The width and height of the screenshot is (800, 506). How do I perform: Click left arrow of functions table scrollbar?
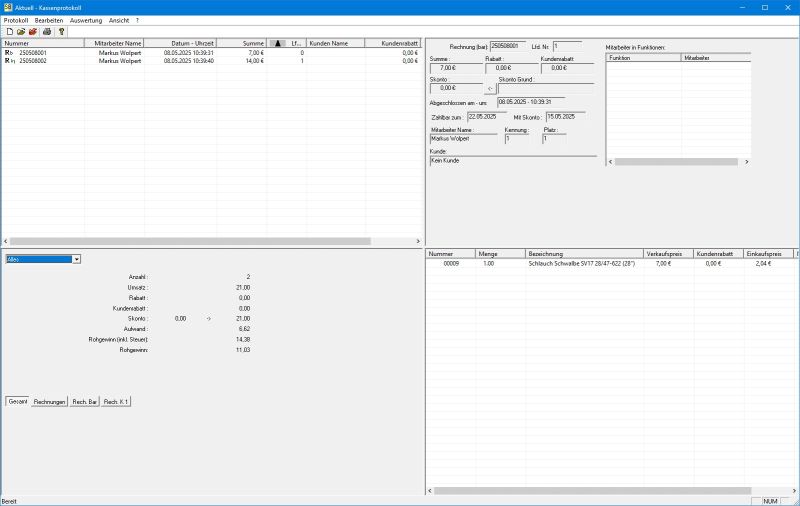[x=610, y=162]
